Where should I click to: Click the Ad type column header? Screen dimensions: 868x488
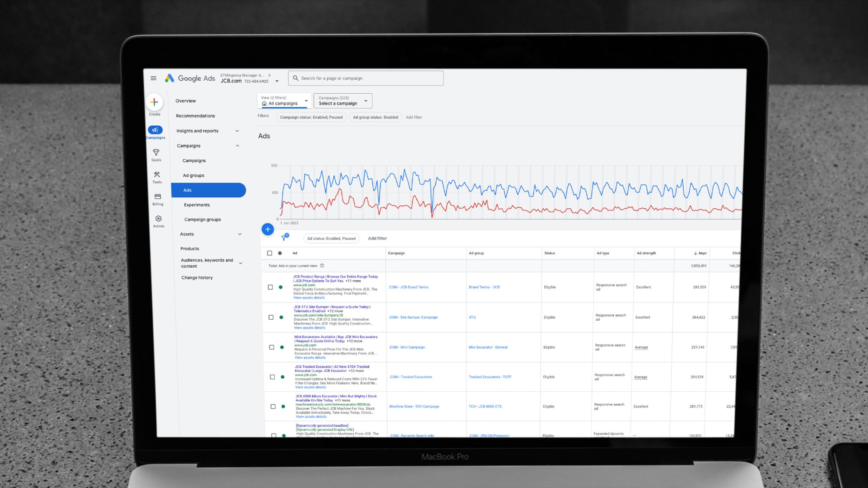pyautogui.click(x=603, y=253)
